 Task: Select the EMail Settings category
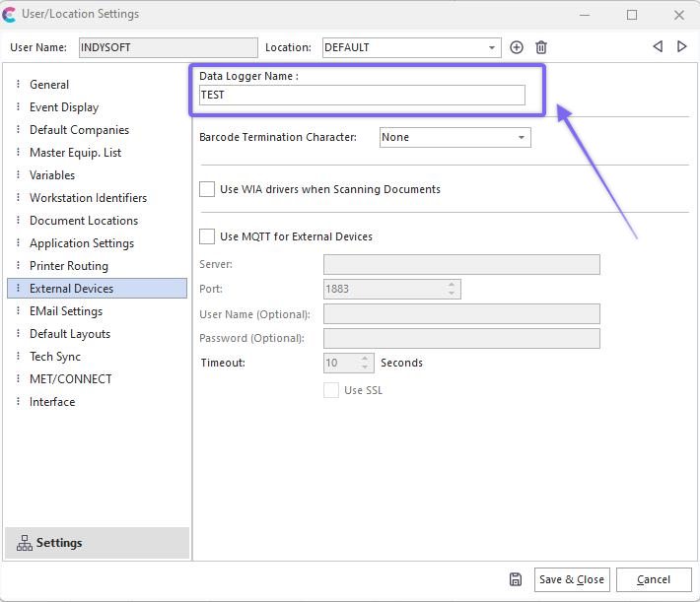(x=66, y=311)
